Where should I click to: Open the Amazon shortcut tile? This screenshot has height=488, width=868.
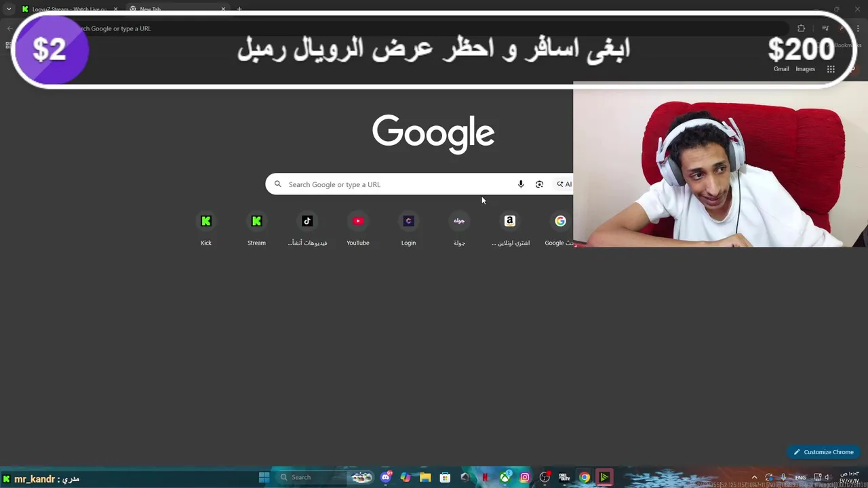510,229
